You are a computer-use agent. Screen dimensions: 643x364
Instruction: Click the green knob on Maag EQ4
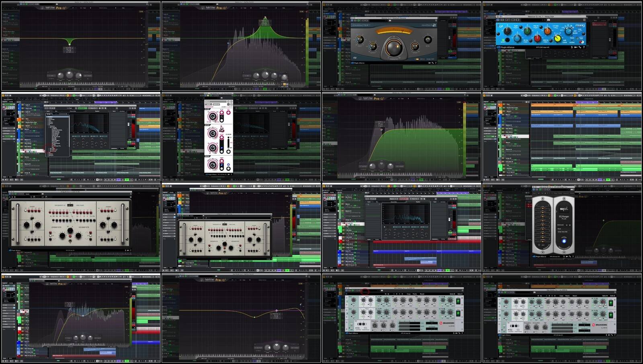(x=527, y=31)
